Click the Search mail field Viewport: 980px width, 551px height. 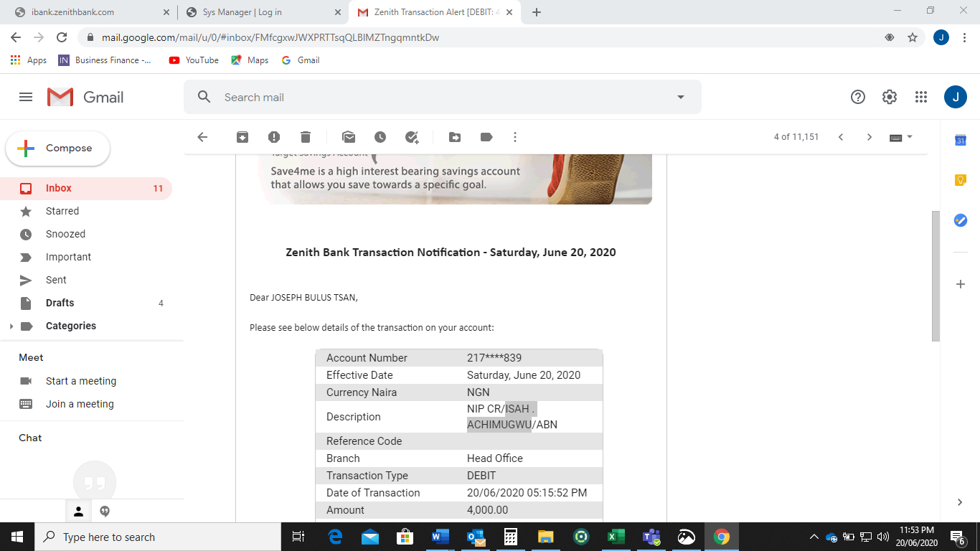click(x=443, y=97)
